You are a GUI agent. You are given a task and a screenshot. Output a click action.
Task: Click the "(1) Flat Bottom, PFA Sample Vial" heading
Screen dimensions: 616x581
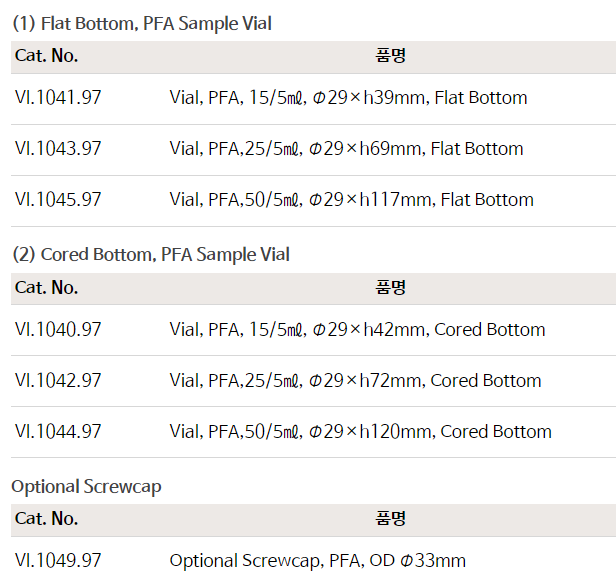141,23
